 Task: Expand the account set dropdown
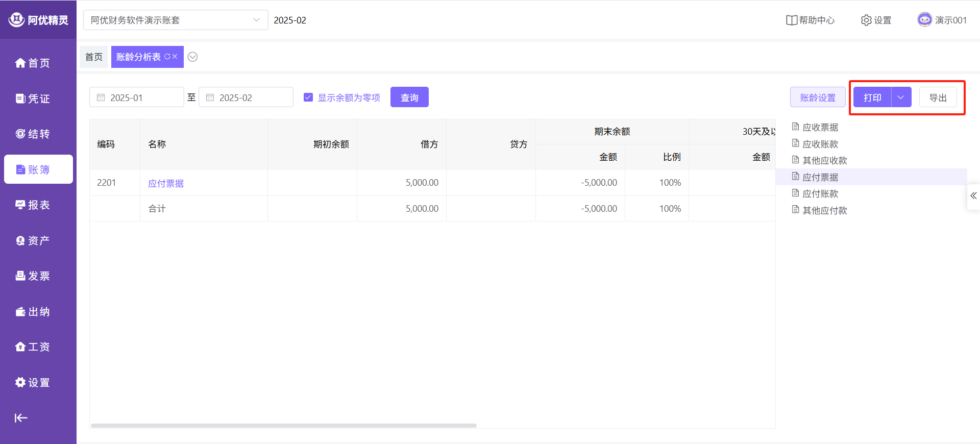[256, 20]
